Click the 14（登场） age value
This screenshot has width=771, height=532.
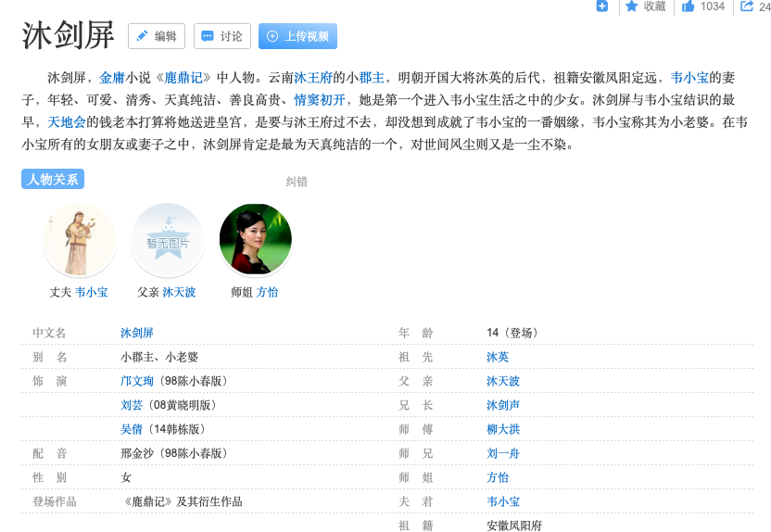(512, 333)
